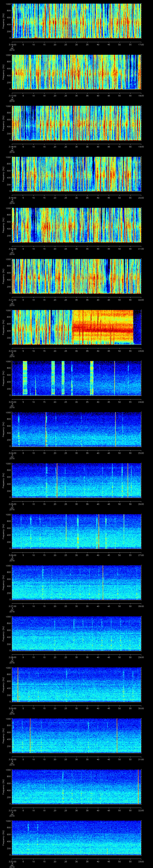This screenshot has width=153, height=868.
Task: Click the spectrogram panel starting at 3:16:00
Action: coord(77,21)
